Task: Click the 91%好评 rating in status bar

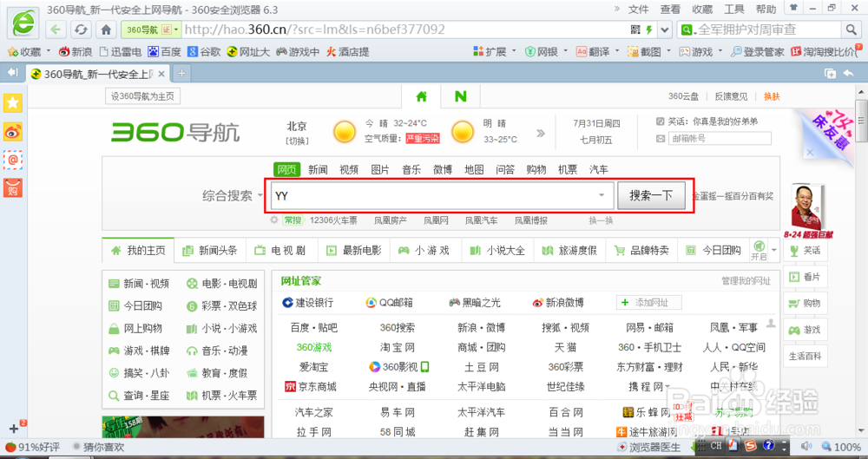Action: pos(32,447)
